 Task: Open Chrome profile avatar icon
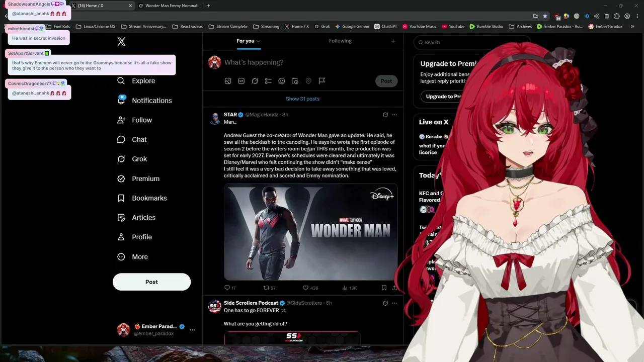click(x=627, y=16)
